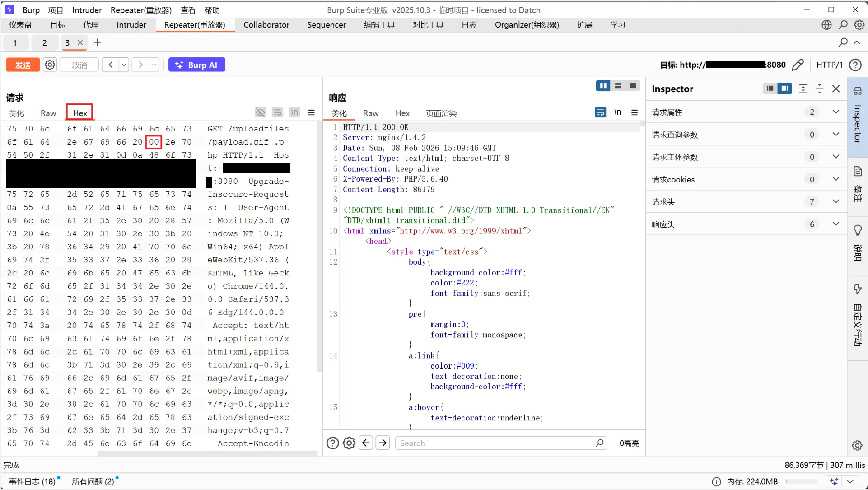The image size is (868, 490).
Task: Open request panel hamburger menu
Action: tap(312, 112)
